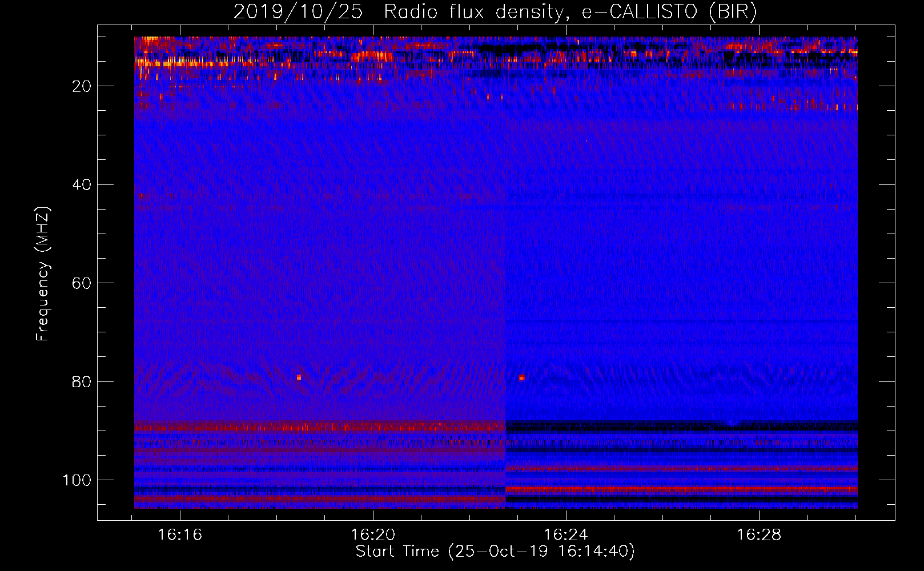924x571 pixels.
Task: Click the '16:28' time tick label
Action: [758, 534]
